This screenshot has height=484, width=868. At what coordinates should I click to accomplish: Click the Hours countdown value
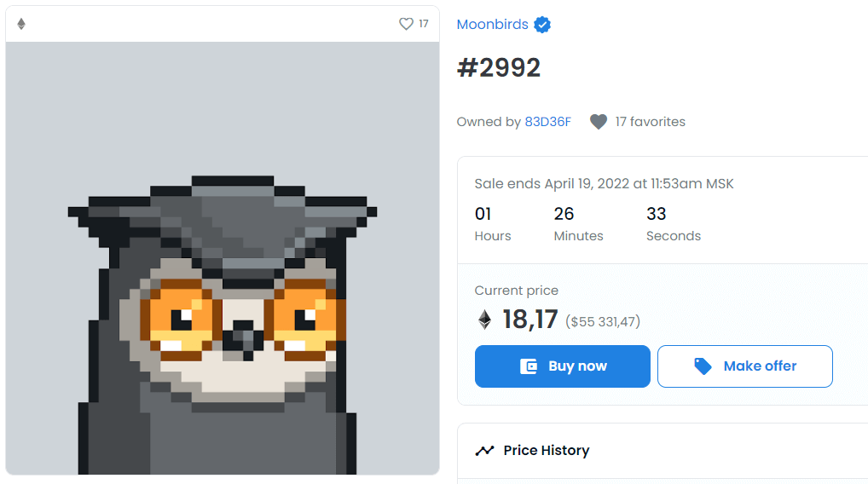pyautogui.click(x=483, y=214)
